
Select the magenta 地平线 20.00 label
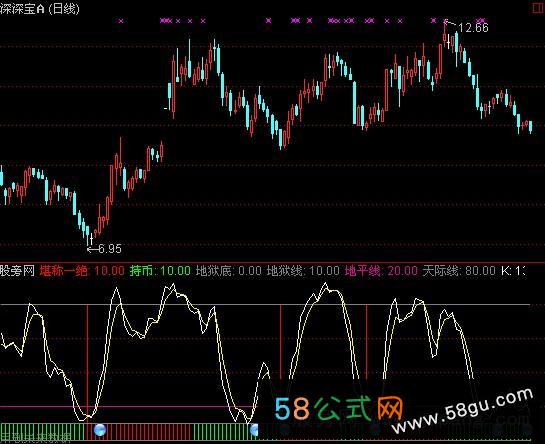pyautogui.click(x=381, y=271)
